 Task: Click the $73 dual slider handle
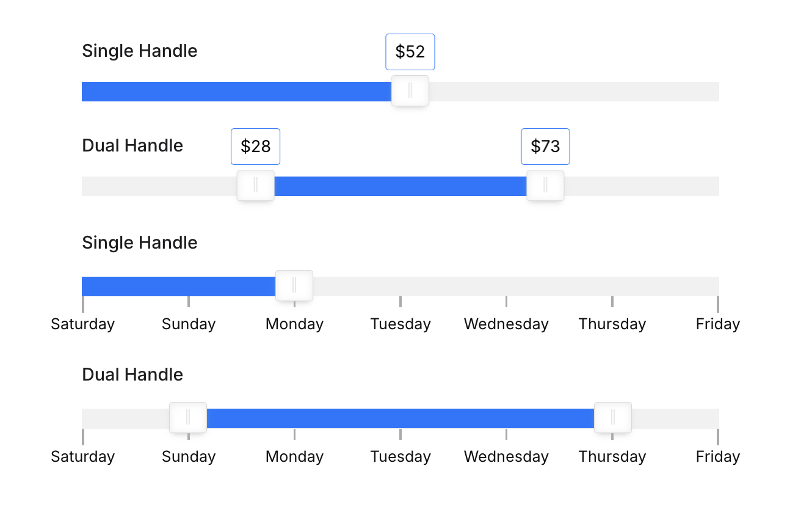click(545, 186)
